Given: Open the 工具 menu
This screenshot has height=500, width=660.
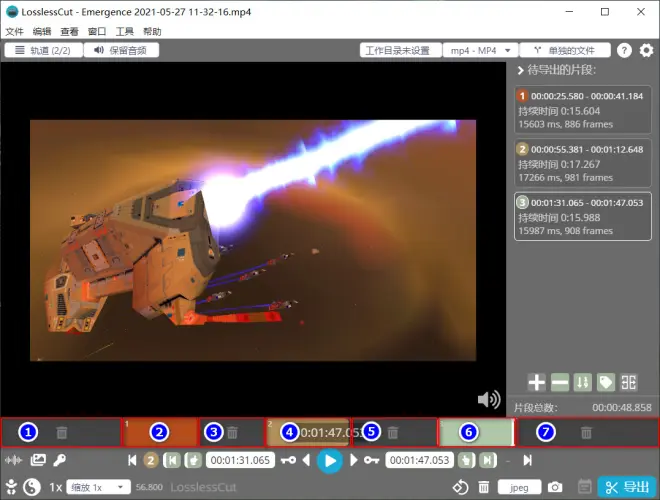Looking at the screenshot, I should click(x=125, y=32).
